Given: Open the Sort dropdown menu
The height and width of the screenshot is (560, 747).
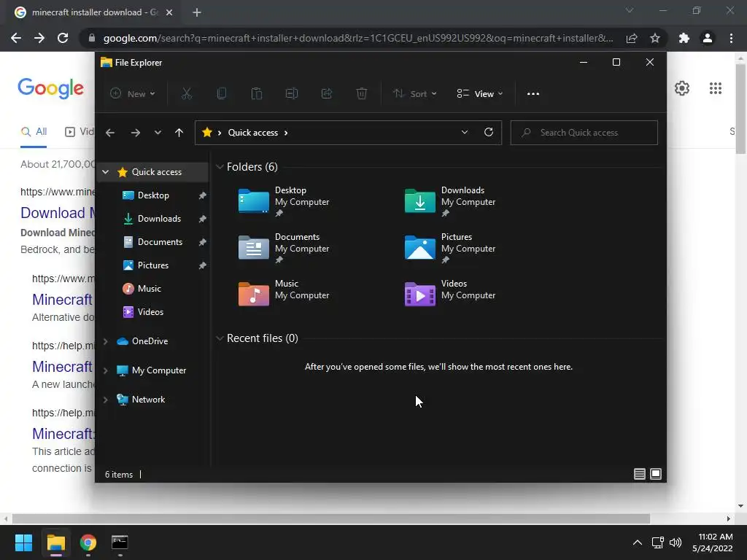Looking at the screenshot, I should [x=414, y=94].
